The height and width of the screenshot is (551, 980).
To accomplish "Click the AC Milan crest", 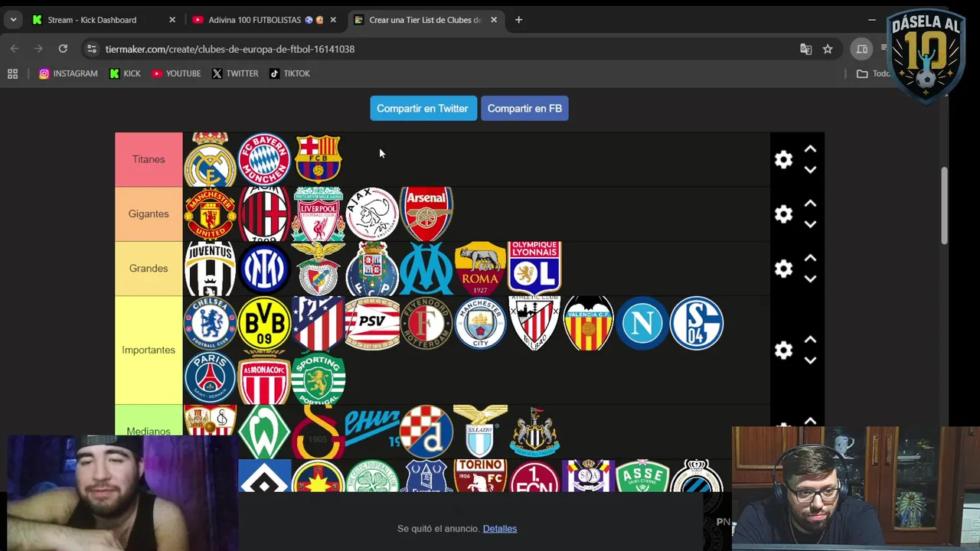I will pos(264,214).
